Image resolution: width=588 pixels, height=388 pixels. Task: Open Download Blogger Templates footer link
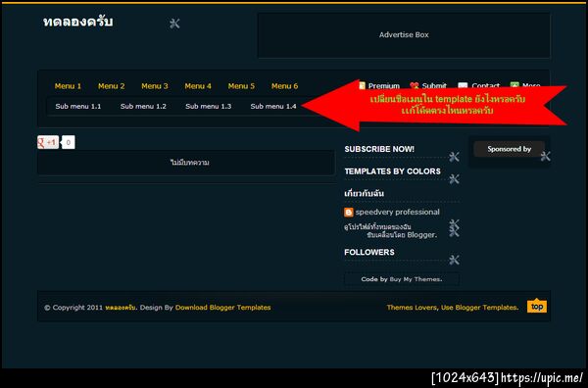pos(222,308)
